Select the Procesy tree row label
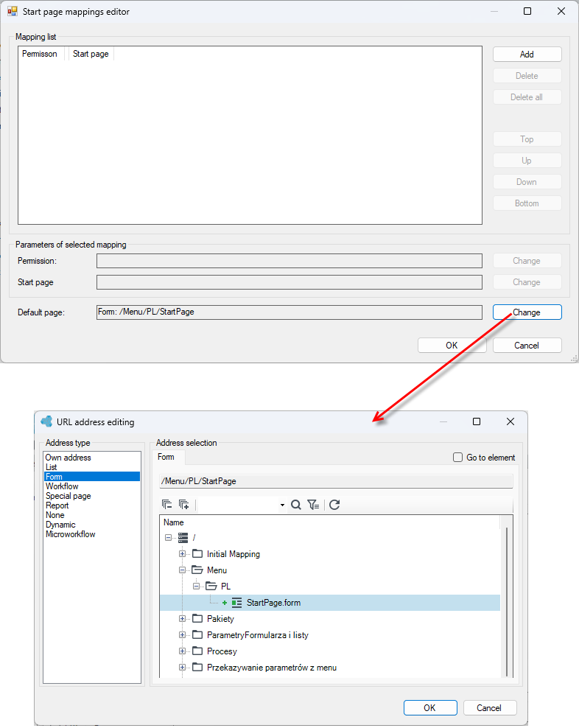This screenshot has height=728, width=579. coord(222,651)
